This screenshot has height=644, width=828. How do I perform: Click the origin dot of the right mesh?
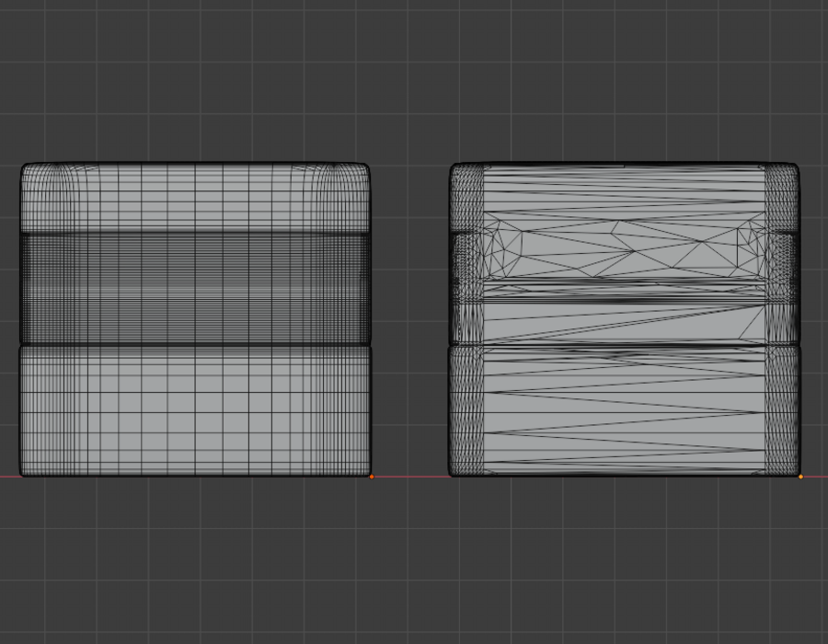pyautogui.click(x=801, y=477)
